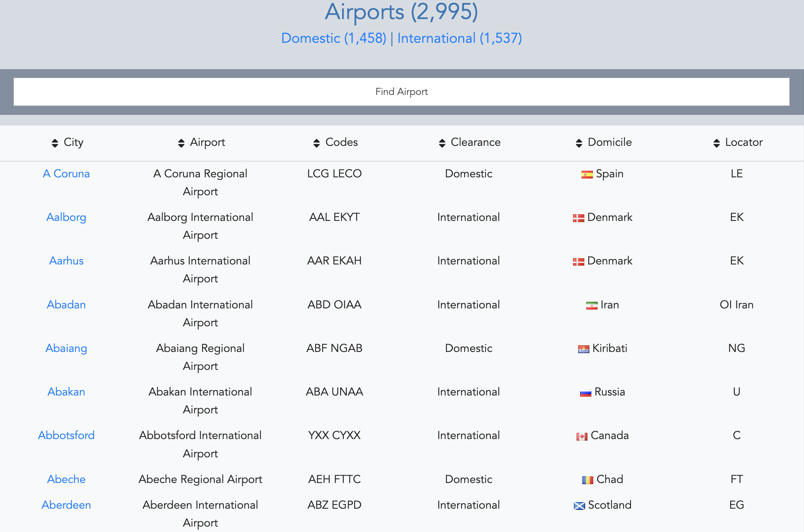Toggle sorting on the Locator column
The image size is (804, 532).
[x=717, y=142]
